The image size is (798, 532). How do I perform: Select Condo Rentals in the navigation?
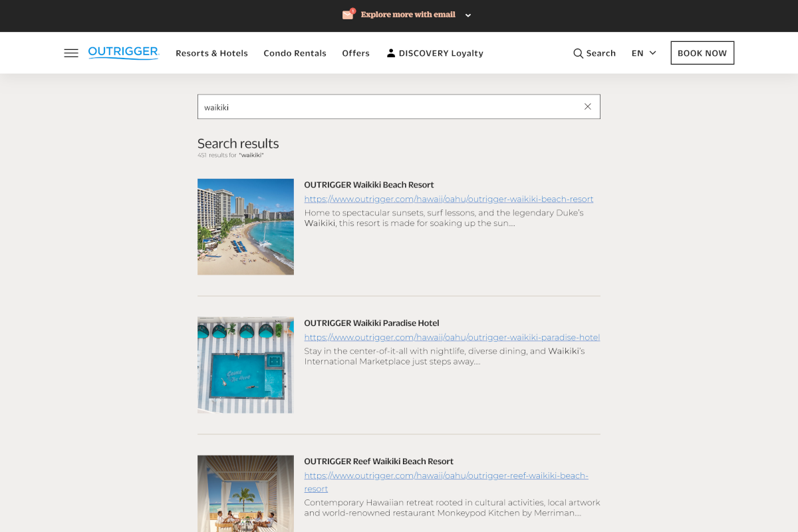tap(295, 53)
